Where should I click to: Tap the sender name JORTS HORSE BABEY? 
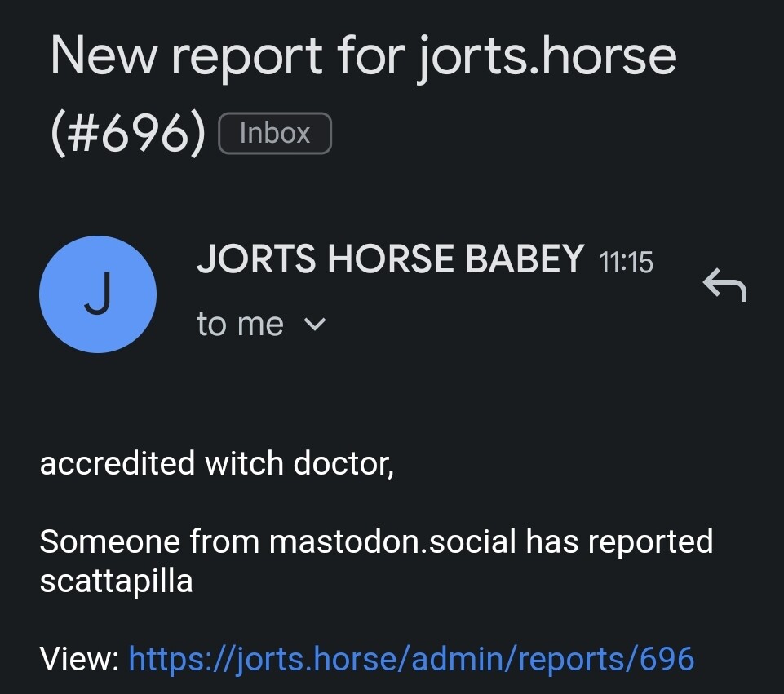[x=391, y=259]
